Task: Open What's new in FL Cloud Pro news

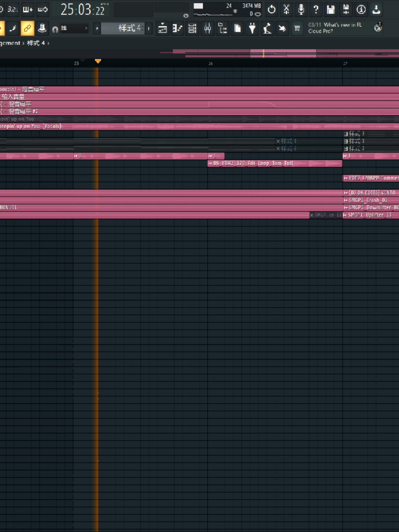Action: (x=339, y=28)
